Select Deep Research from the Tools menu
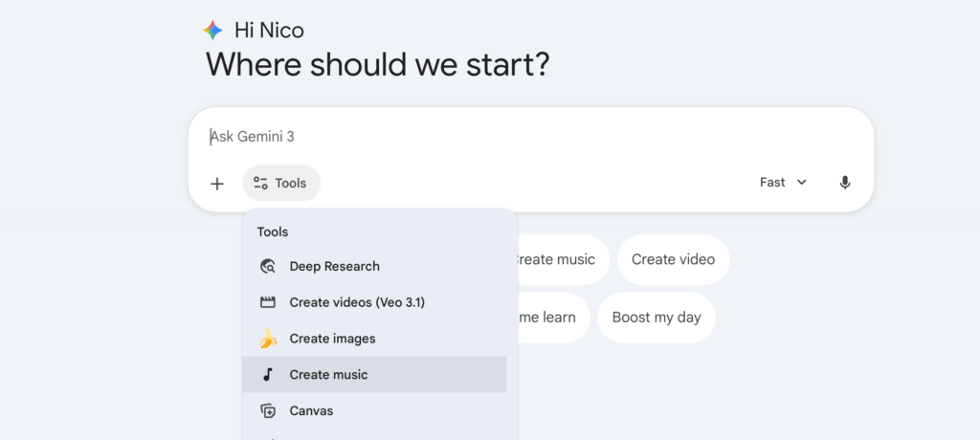The width and height of the screenshot is (980, 440). [x=334, y=267]
